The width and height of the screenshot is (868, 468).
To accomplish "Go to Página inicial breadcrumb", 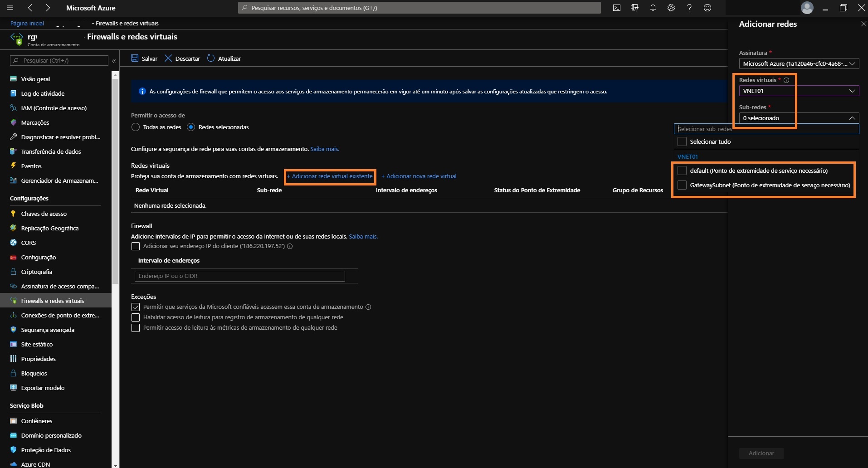I will pyautogui.click(x=27, y=23).
